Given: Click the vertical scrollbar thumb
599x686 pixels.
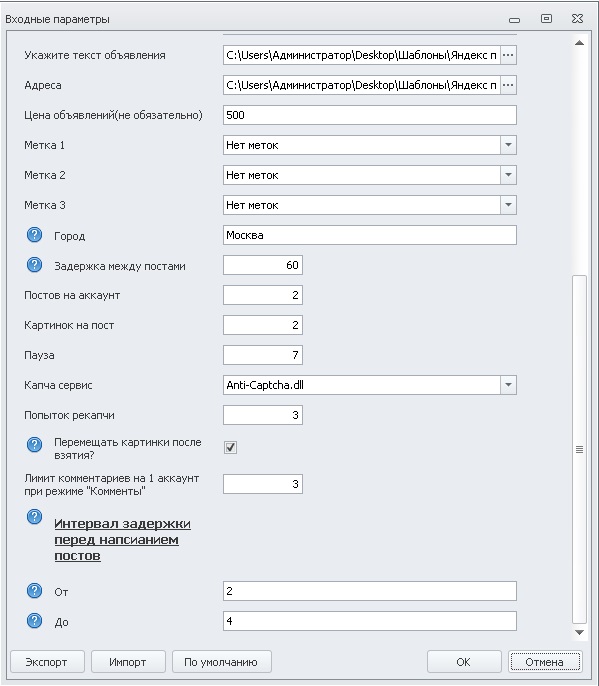Looking at the screenshot, I should click(579, 449).
